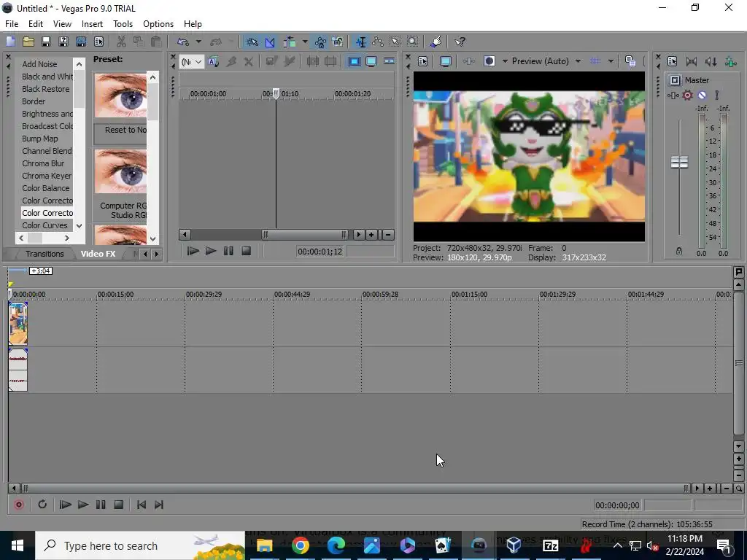Click the Save As toolbar icon
Image resolution: width=747 pixels, height=560 pixels.
click(63, 42)
